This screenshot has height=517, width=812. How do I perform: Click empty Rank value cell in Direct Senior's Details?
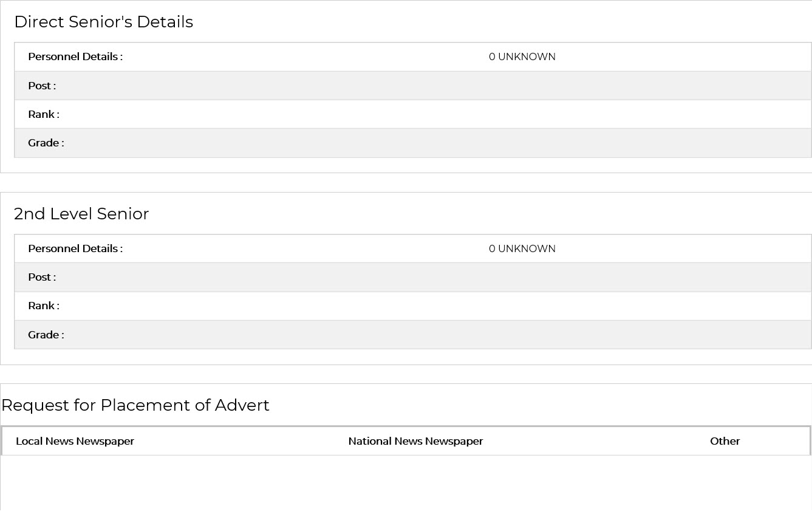pyautogui.click(x=522, y=114)
